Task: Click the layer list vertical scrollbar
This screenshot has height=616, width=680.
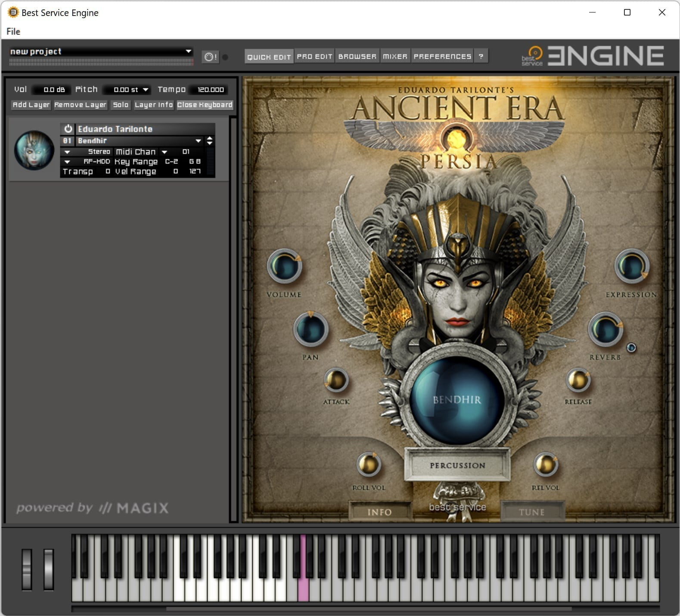Action: click(x=233, y=319)
